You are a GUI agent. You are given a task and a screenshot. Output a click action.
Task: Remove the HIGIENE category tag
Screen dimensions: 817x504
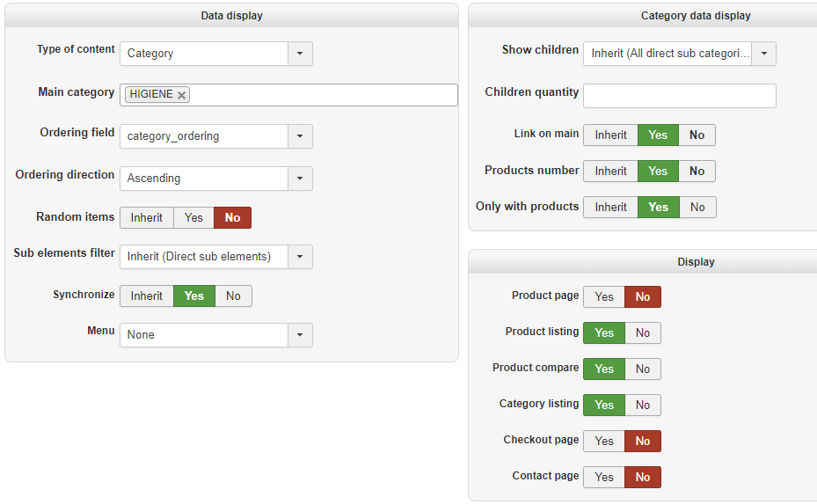pos(181,95)
